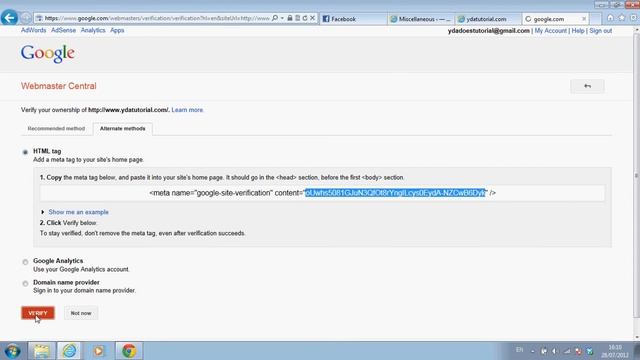Viewport: 640px width, 360px height.
Task: Open the network signal tray icon
Action: point(567,351)
